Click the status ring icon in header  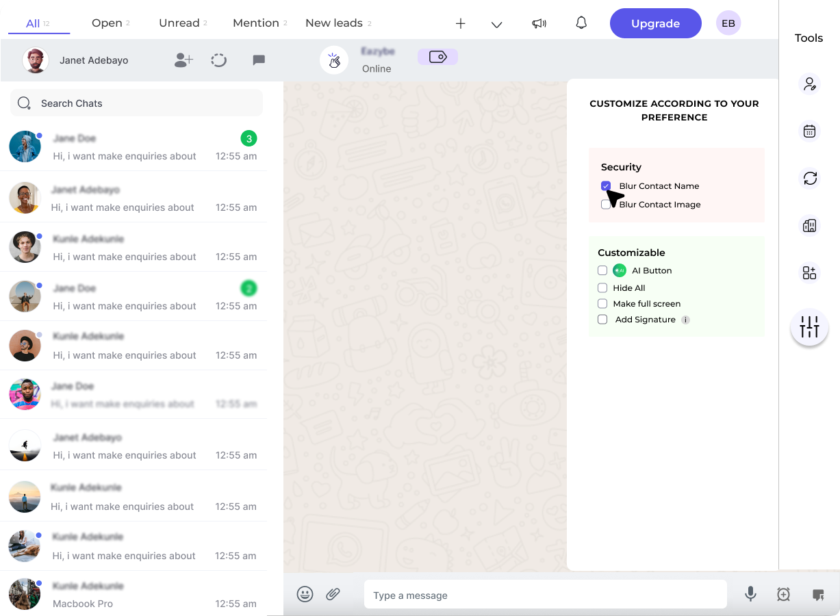(x=219, y=60)
